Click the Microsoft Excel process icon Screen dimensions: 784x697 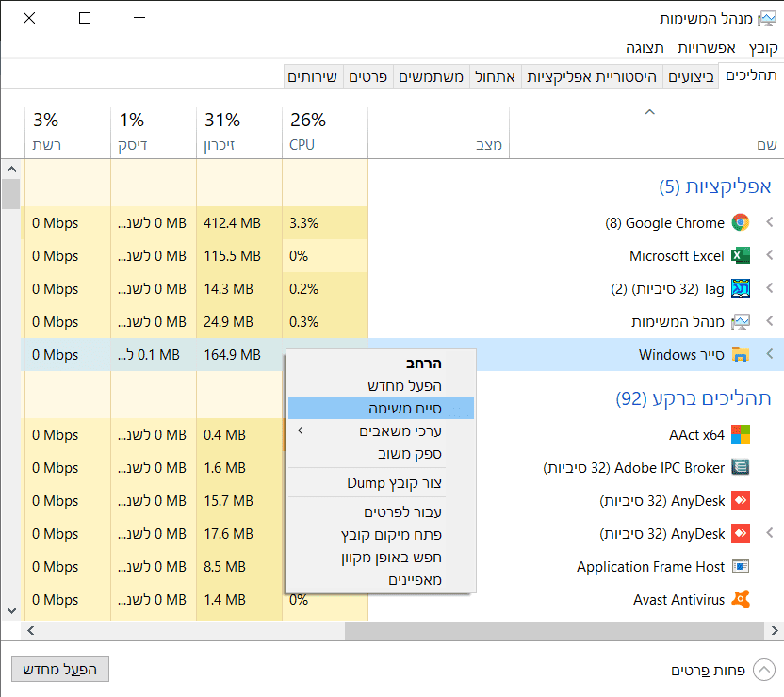point(741,256)
